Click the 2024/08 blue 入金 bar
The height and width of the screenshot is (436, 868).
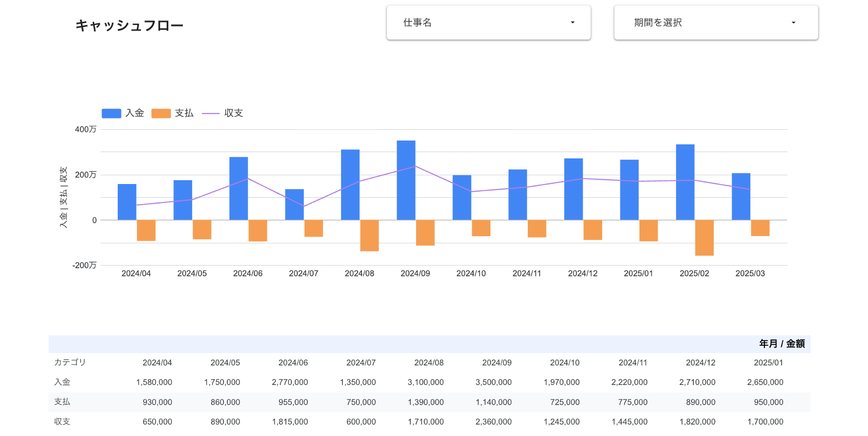(x=350, y=185)
